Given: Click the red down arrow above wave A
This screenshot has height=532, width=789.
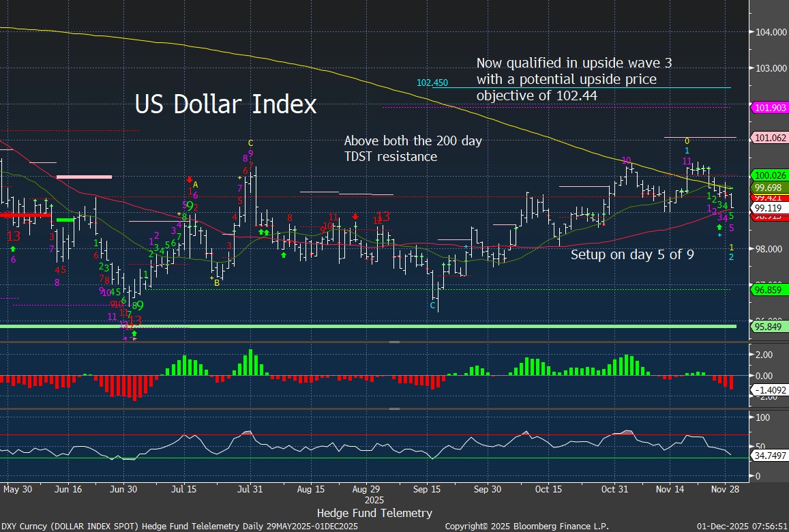Looking at the screenshot, I should (190, 180).
